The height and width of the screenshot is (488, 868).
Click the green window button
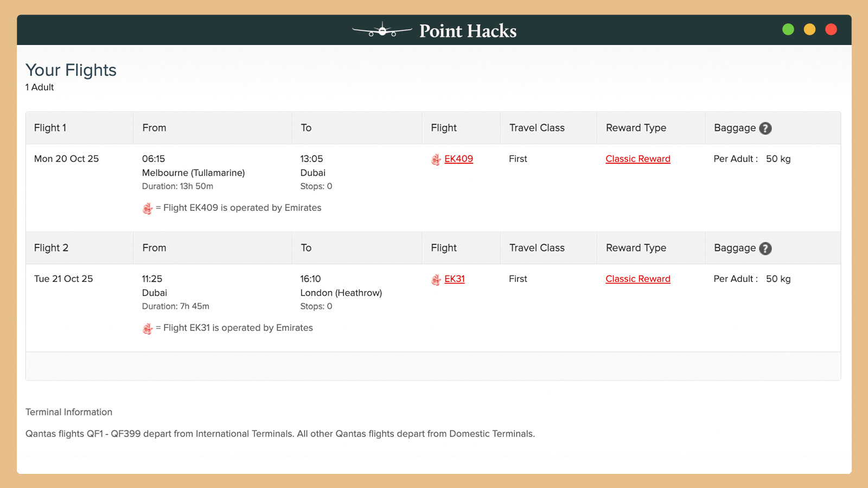click(x=788, y=29)
